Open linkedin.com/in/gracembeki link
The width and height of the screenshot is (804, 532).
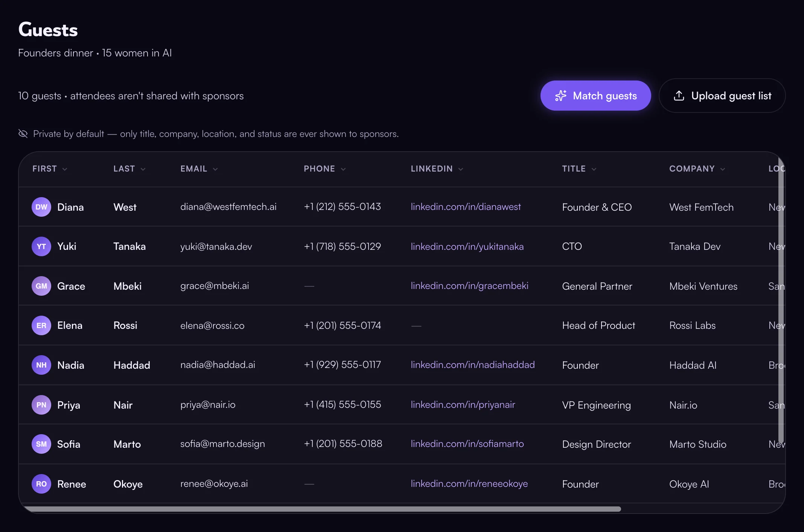click(x=469, y=286)
